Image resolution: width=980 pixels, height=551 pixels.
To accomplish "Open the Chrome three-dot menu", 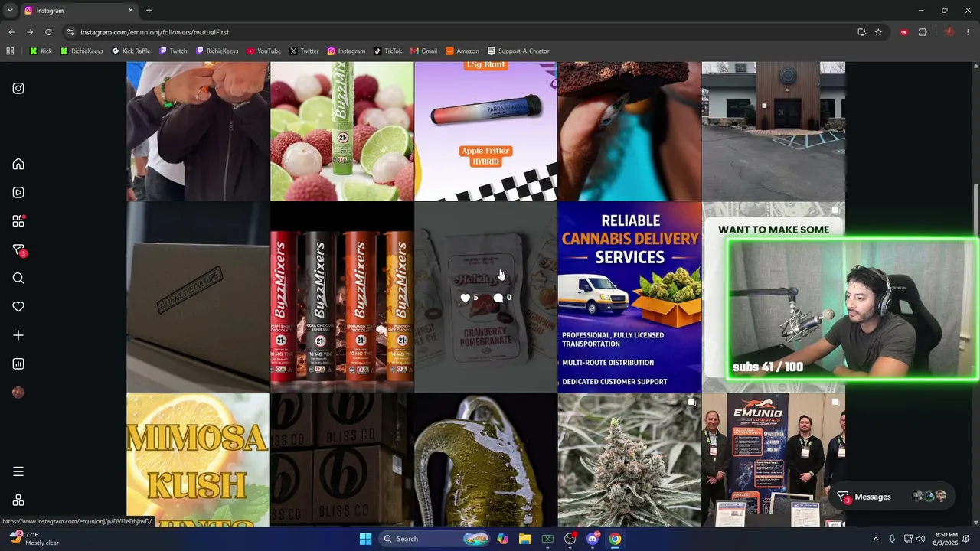I will point(969,32).
